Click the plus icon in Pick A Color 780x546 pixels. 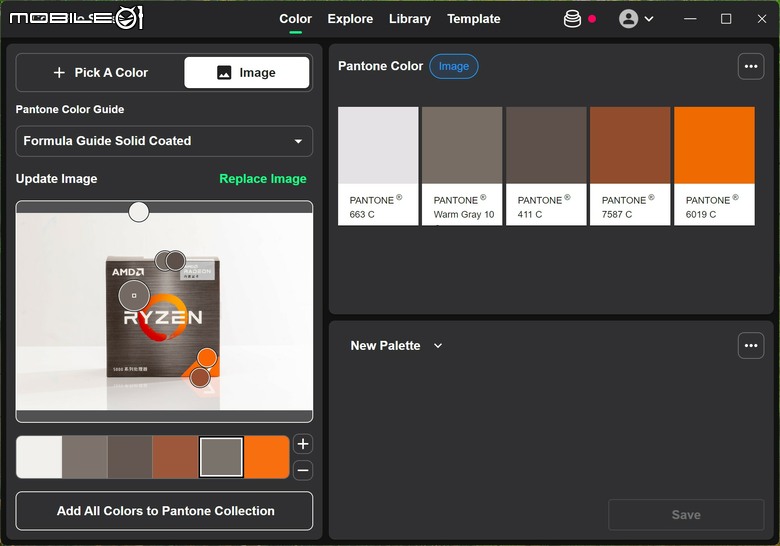tap(59, 73)
